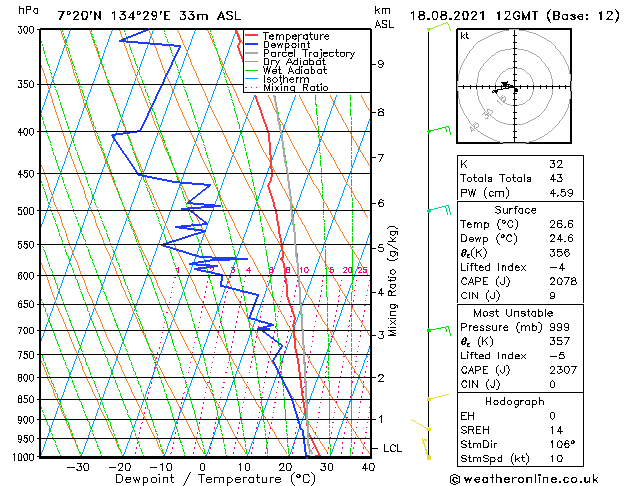Click the green wind barb at 400 hPa

[x=439, y=130]
